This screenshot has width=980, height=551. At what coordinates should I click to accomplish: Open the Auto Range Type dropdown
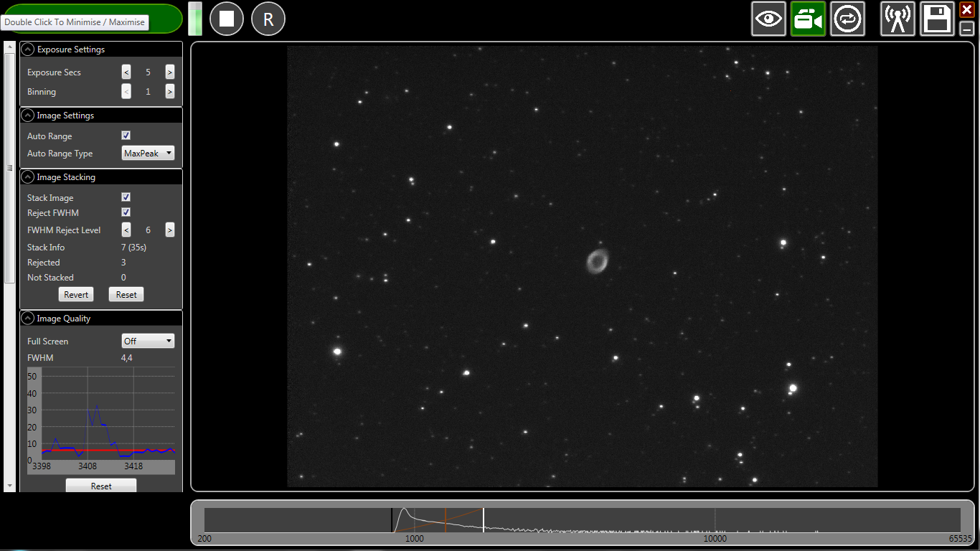tap(148, 154)
